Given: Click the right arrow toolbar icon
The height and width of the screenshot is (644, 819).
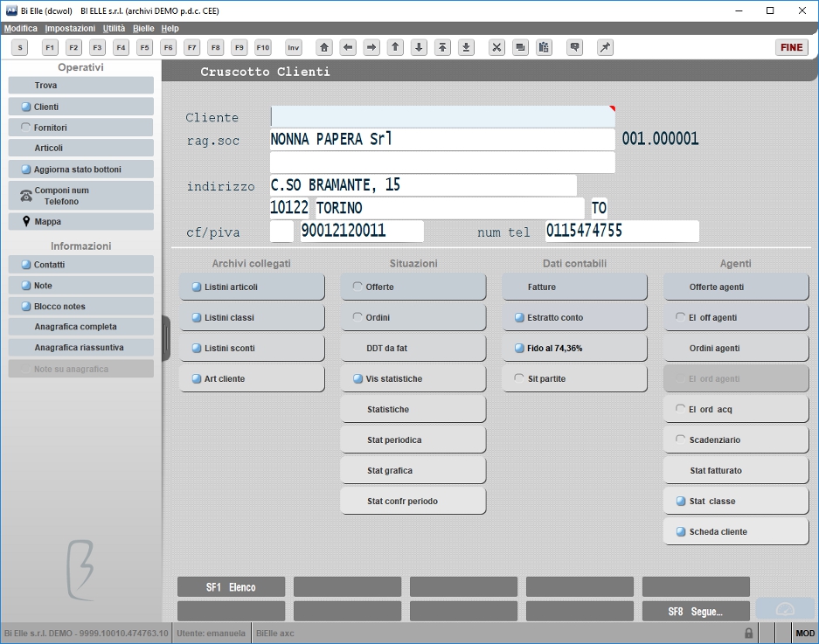Looking at the screenshot, I should (371, 47).
